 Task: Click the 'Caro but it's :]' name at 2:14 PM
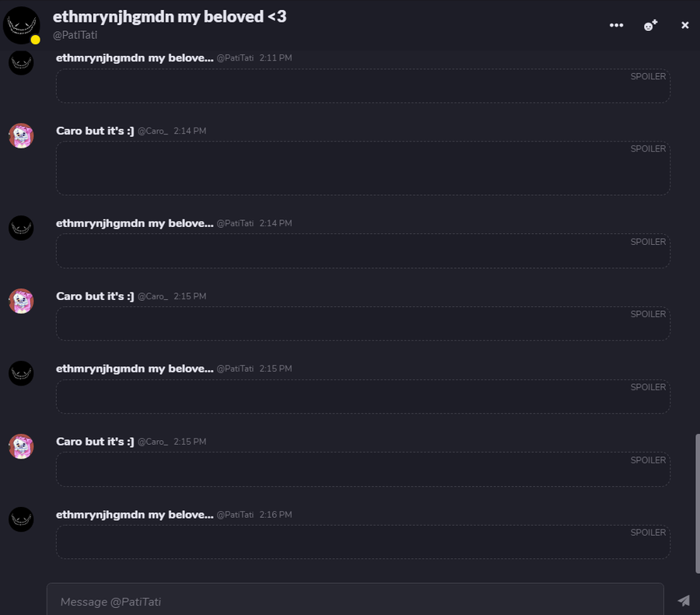[x=95, y=131]
